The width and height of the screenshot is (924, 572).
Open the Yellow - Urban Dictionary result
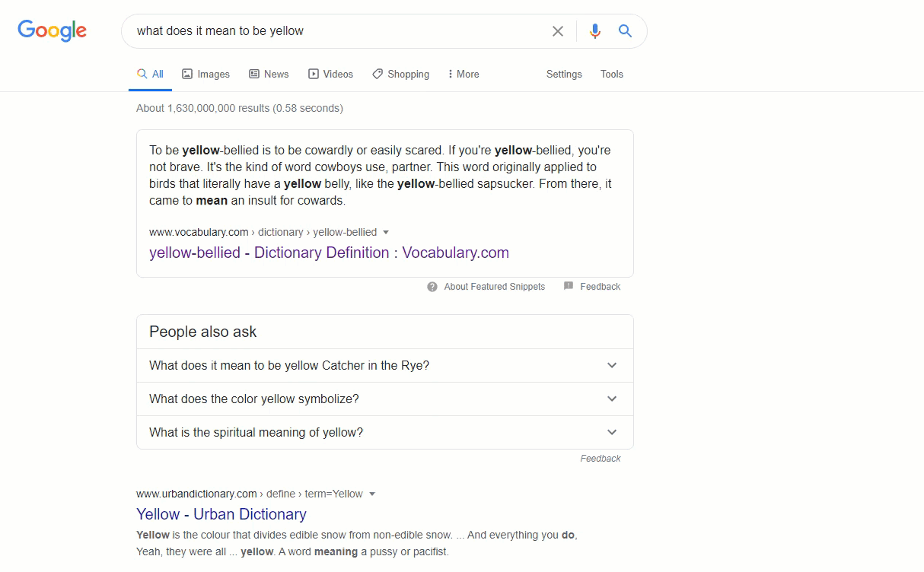[221, 514]
